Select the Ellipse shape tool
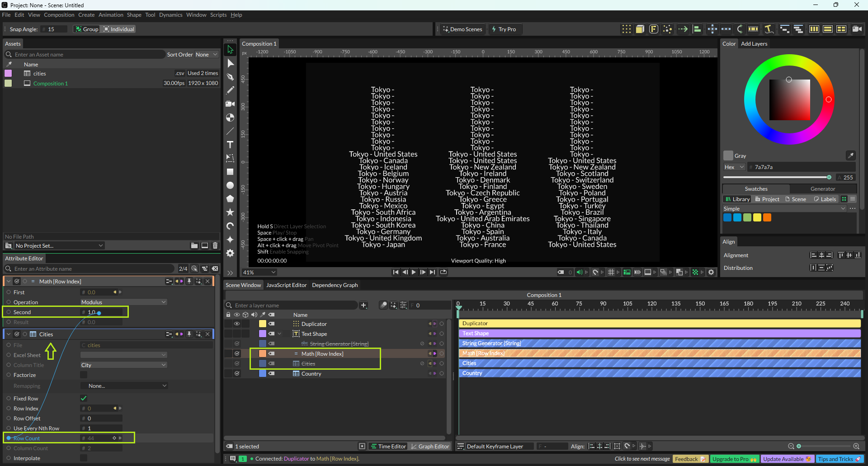Screen dimensions: 868x466 (230, 185)
